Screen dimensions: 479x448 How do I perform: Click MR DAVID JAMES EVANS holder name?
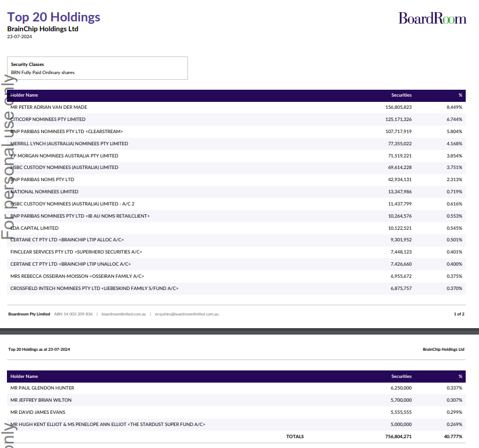38,412
